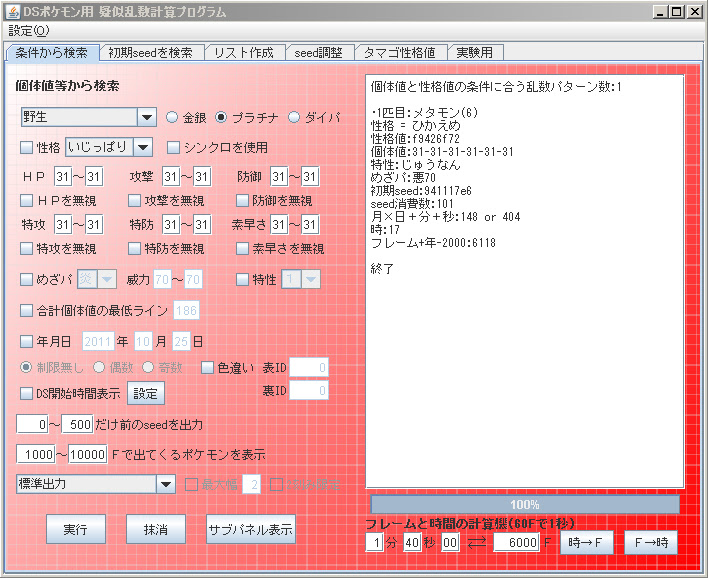Click the month field showing 10
The image size is (708, 578).
[x=143, y=341]
